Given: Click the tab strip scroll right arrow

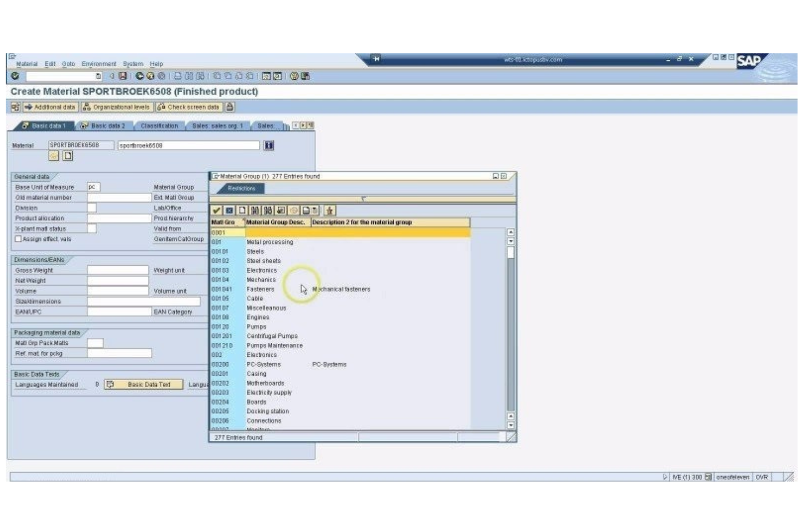Looking at the screenshot, I should [x=302, y=126].
